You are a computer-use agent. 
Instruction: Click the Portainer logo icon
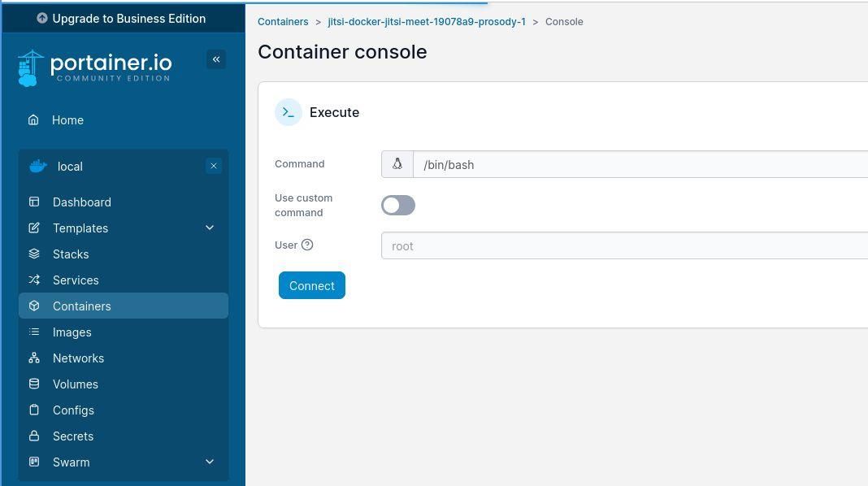(31, 68)
